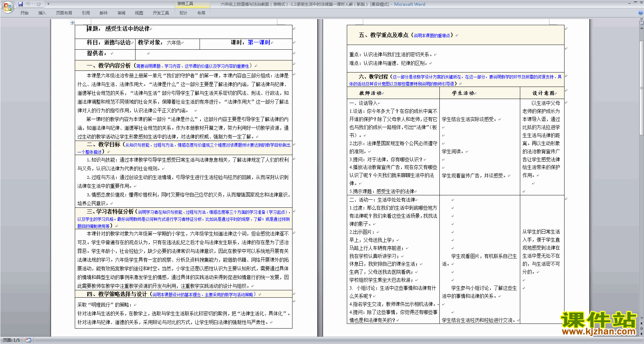Click 采取“明理践行”的策略 line
The width and height of the screenshot is (644, 344).
pyautogui.click(x=105, y=305)
